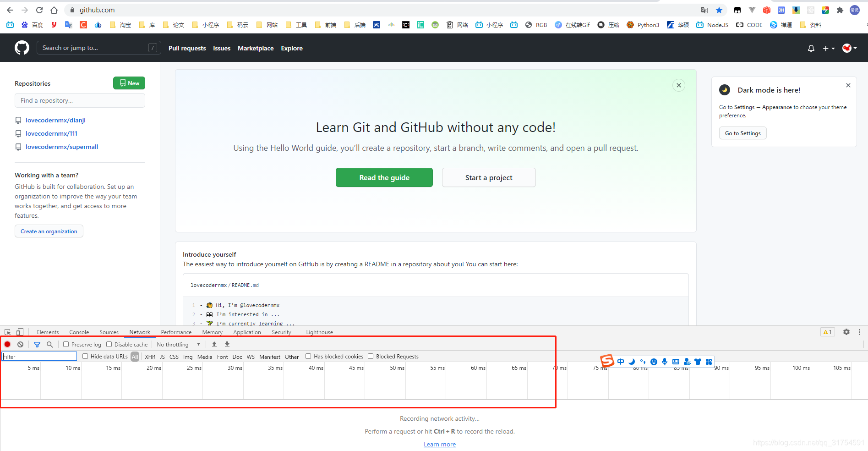The height and width of the screenshot is (451, 868).
Task: Click the browser home button
Action: point(54,10)
